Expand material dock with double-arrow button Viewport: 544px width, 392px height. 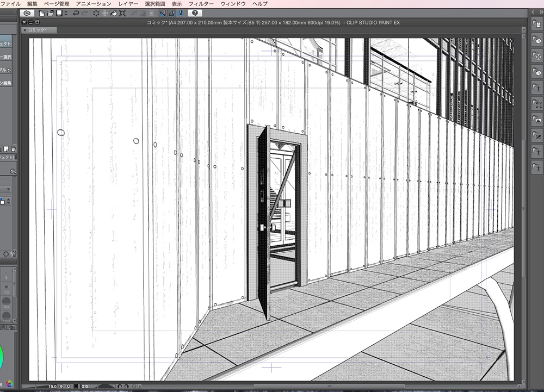click(541, 12)
